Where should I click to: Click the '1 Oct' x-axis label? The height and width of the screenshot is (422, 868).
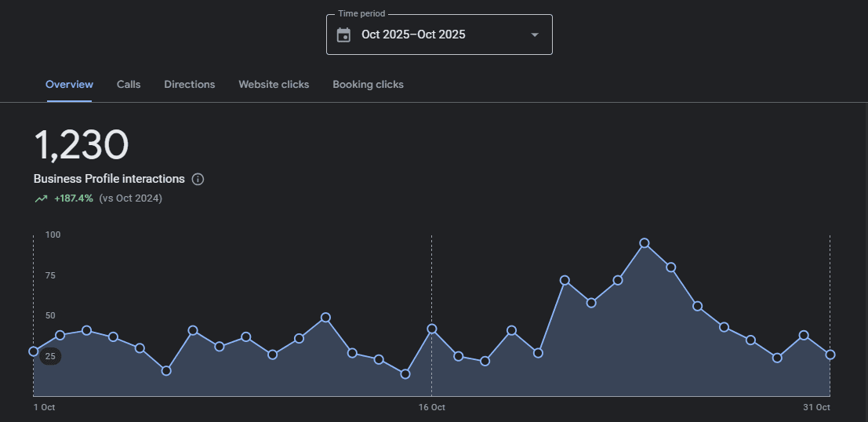click(x=44, y=408)
